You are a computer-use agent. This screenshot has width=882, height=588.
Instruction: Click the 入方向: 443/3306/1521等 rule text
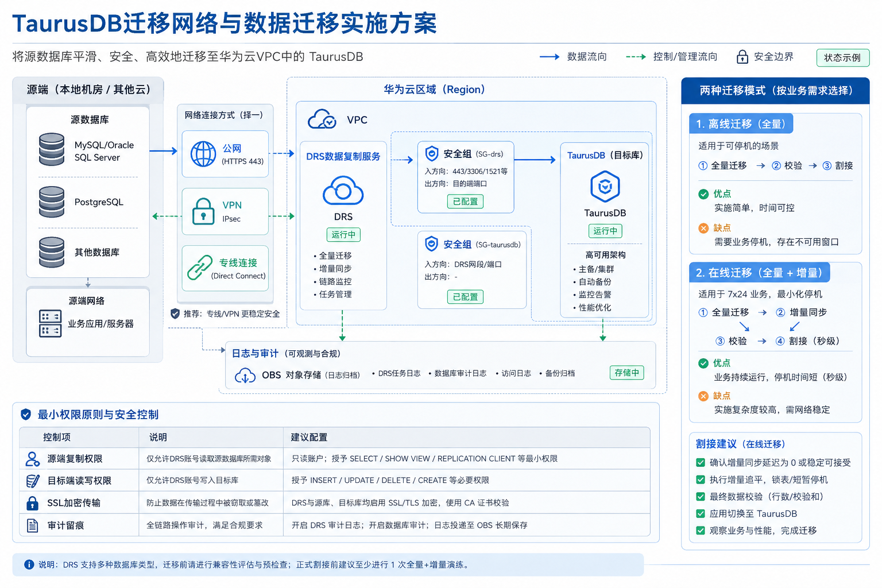[466, 171]
